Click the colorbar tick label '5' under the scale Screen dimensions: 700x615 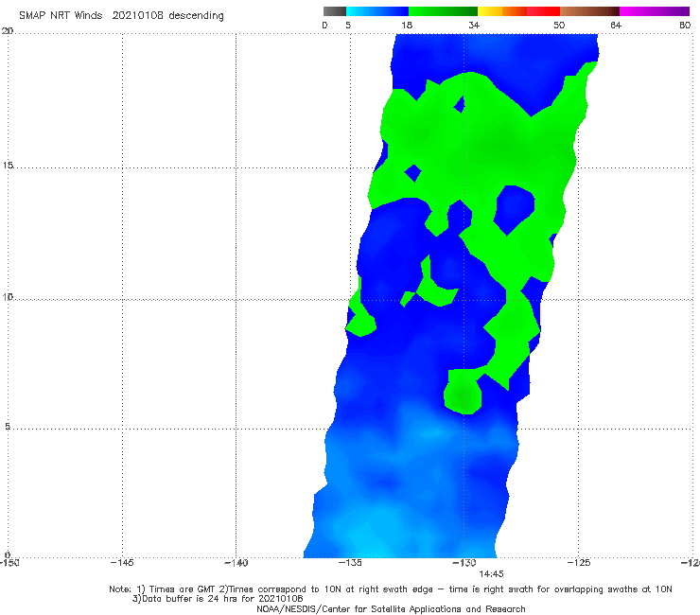(348, 25)
